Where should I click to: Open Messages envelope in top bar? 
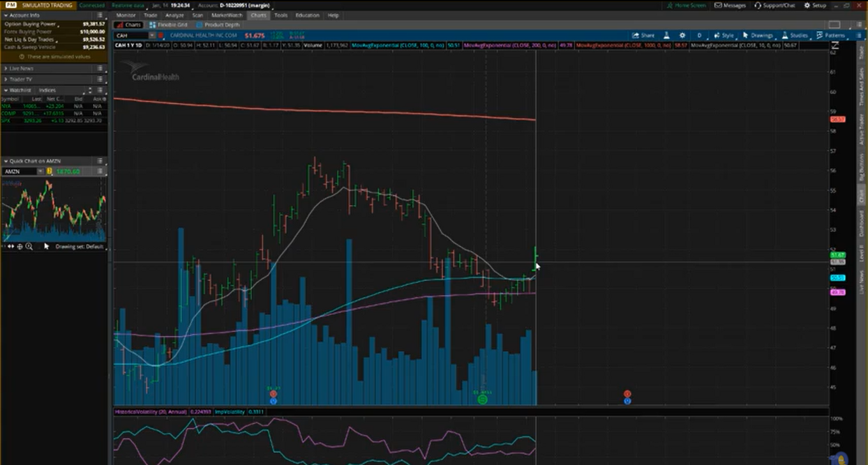(718, 5)
